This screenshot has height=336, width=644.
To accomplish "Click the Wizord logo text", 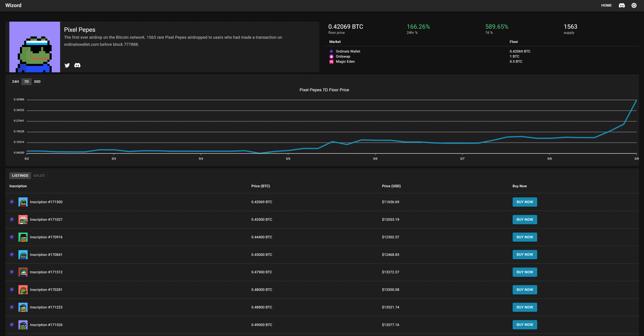I will point(14,5).
